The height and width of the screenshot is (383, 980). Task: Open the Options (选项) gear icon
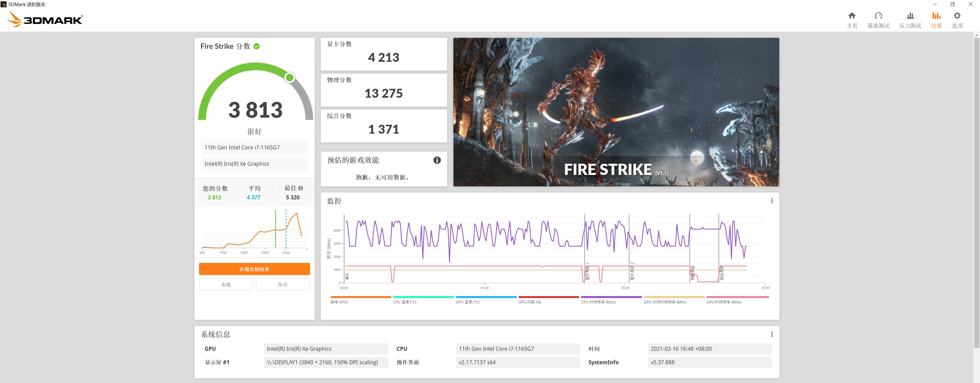coord(957,16)
